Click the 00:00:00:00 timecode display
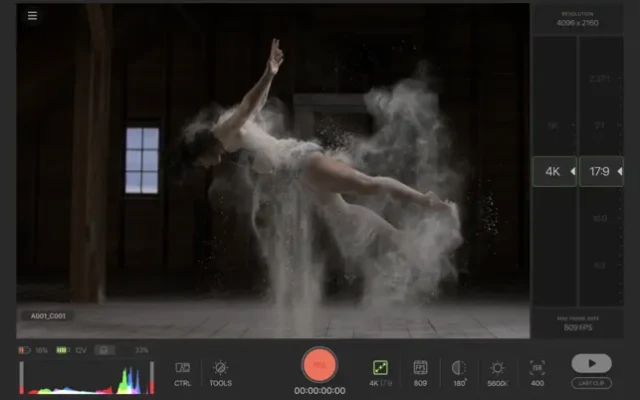640x400 pixels. click(x=320, y=390)
